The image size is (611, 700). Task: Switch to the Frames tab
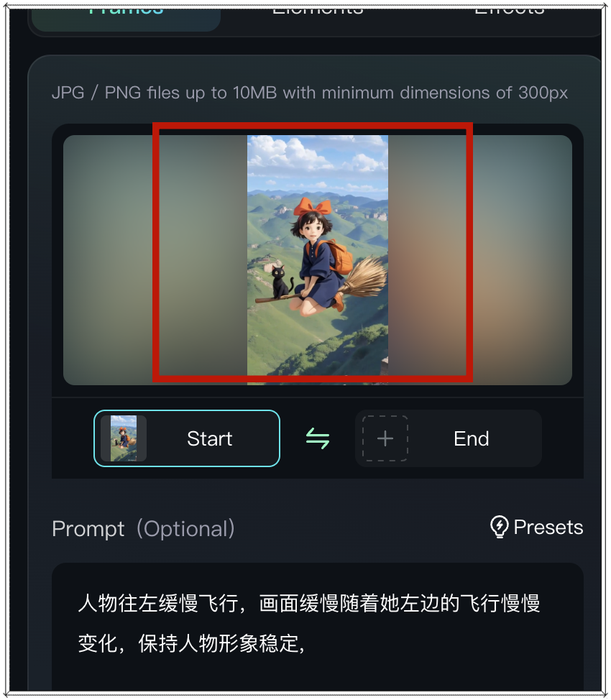pyautogui.click(x=126, y=14)
